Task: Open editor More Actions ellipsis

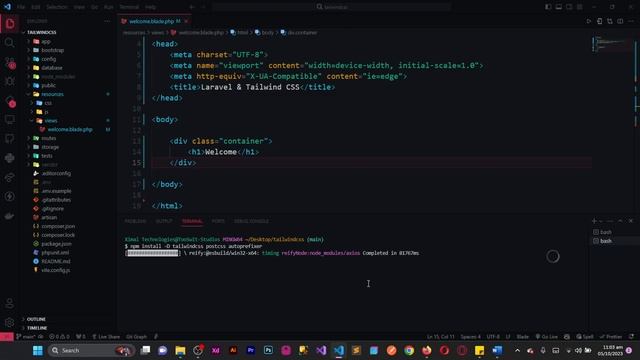Action: point(631,21)
